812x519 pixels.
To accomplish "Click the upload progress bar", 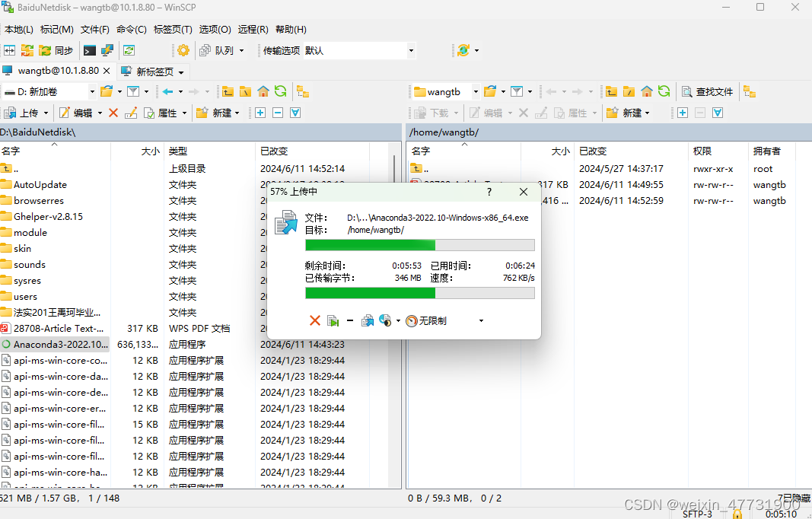I will pyautogui.click(x=419, y=244).
